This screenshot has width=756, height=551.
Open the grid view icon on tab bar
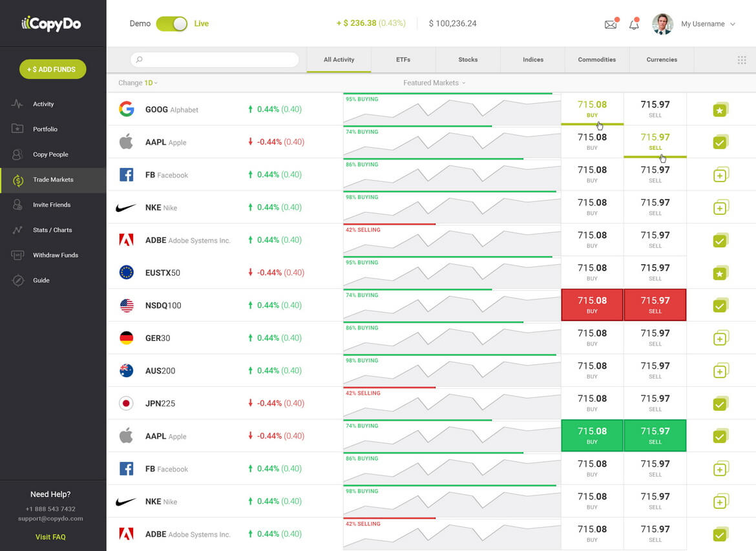742,60
